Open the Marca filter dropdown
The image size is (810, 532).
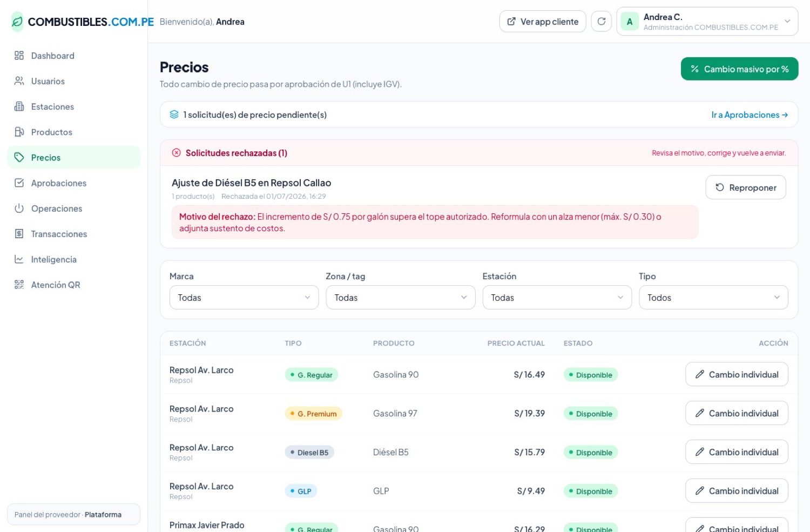pos(244,298)
